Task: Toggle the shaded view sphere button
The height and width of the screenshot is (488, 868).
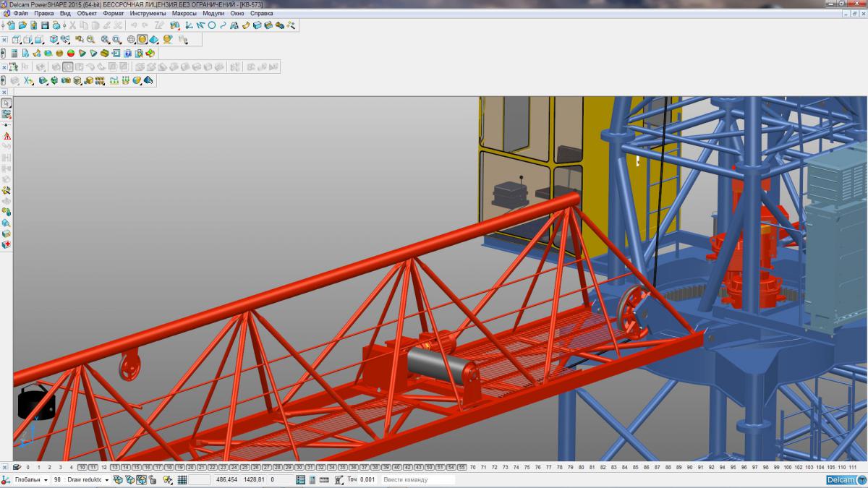Action: [142, 40]
